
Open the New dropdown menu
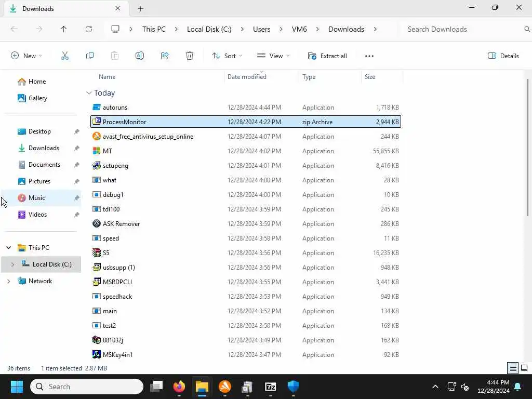26,56
